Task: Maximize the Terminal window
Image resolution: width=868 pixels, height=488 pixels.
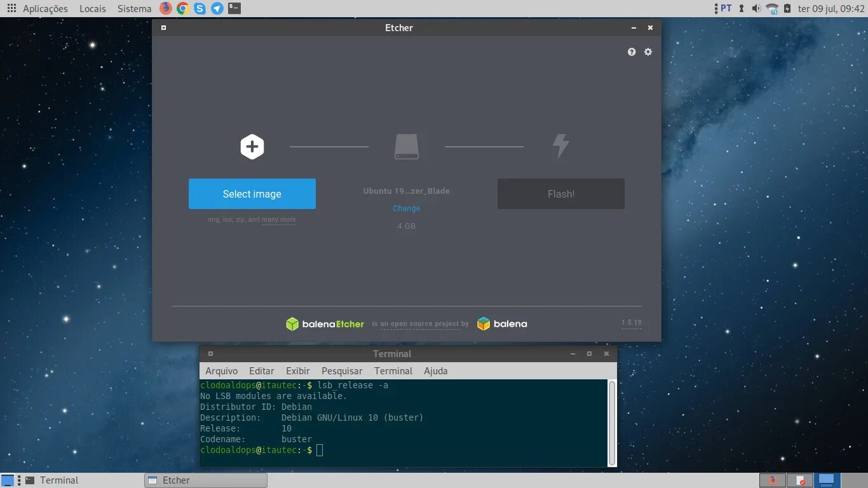Action: pos(589,354)
